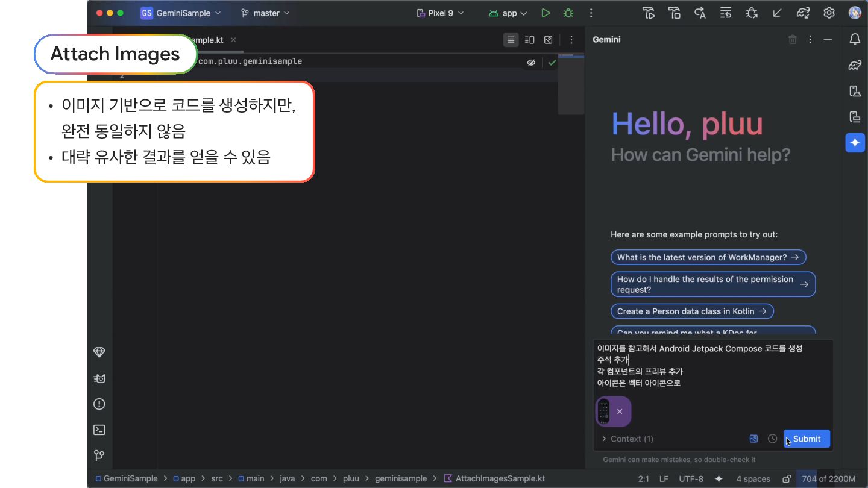Open the app run configuration dropdown
The width and height of the screenshot is (868, 488).
pyautogui.click(x=508, y=13)
